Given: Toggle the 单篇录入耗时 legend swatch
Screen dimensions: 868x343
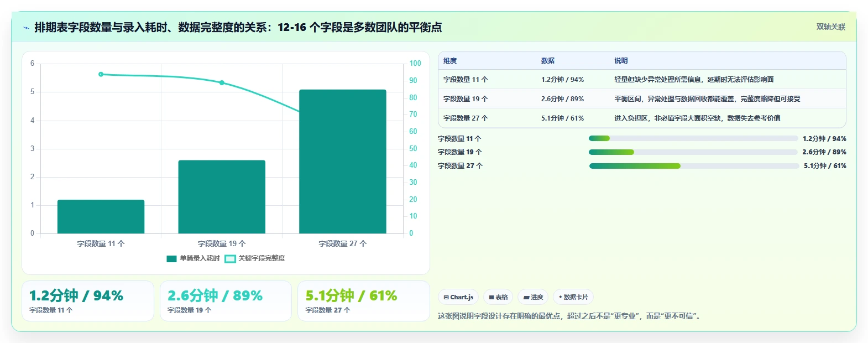Looking at the screenshot, I should coord(171,258).
